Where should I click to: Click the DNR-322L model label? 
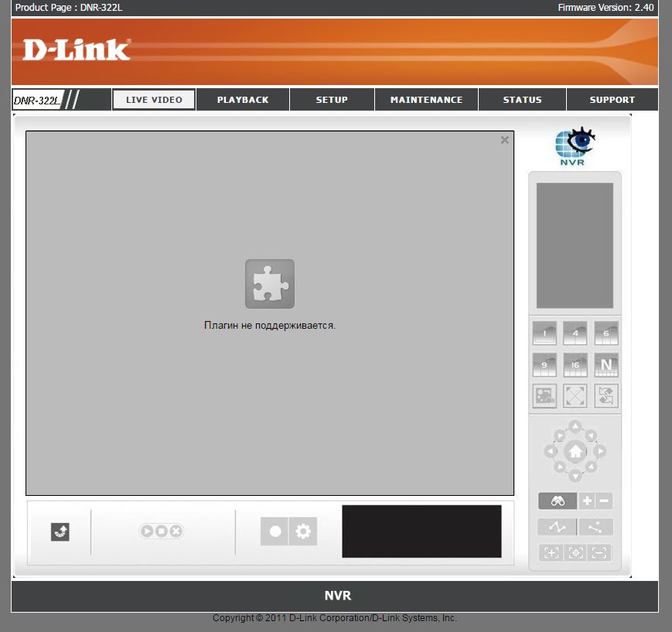(x=37, y=100)
